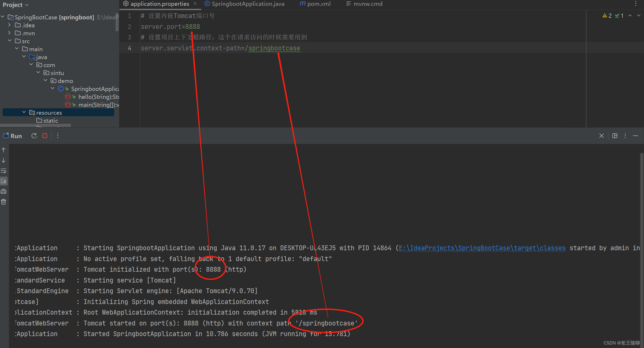Switch to pom.xml tab
The width and height of the screenshot is (644, 348).
pyautogui.click(x=315, y=4)
